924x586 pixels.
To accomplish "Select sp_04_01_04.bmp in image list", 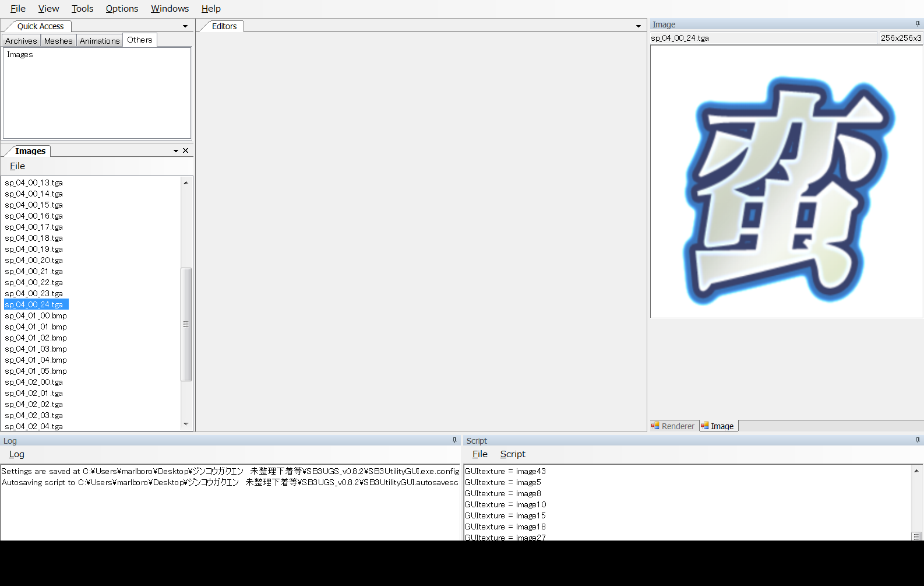I will pos(36,360).
